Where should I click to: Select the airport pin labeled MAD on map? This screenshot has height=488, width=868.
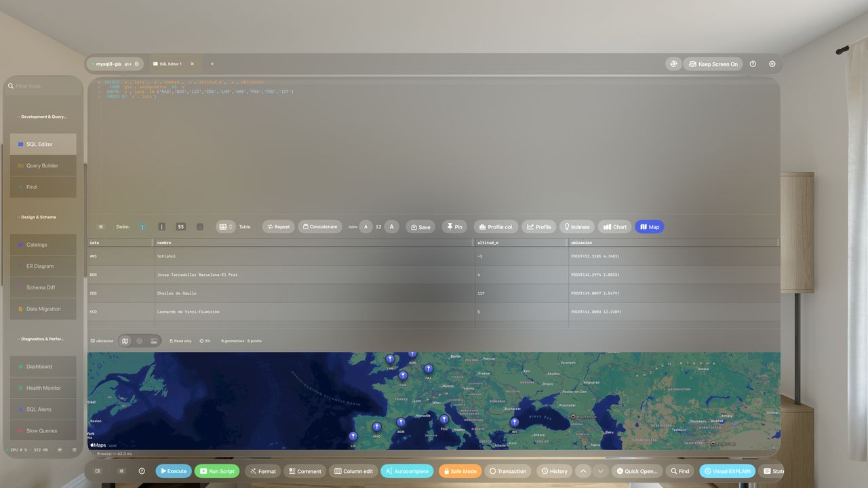pyautogui.click(x=377, y=427)
